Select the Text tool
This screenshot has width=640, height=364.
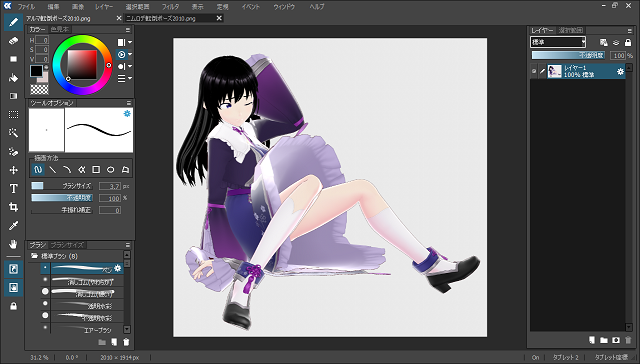[x=13, y=189]
